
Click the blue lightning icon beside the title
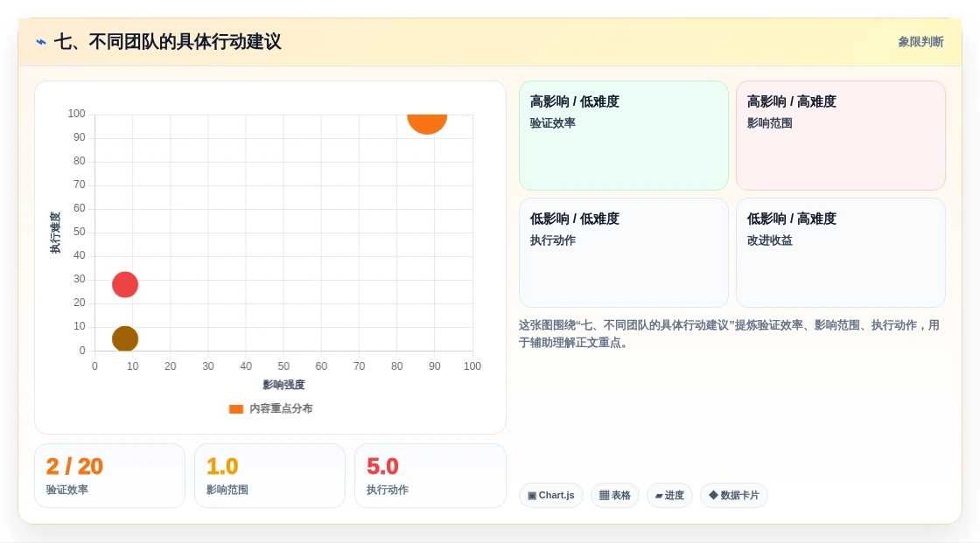pyautogui.click(x=41, y=42)
